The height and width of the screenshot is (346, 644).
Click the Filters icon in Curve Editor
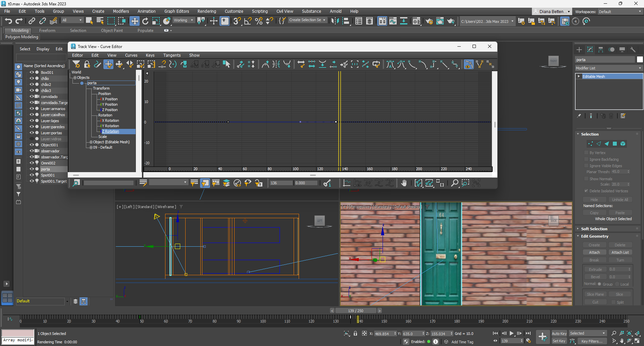click(77, 64)
